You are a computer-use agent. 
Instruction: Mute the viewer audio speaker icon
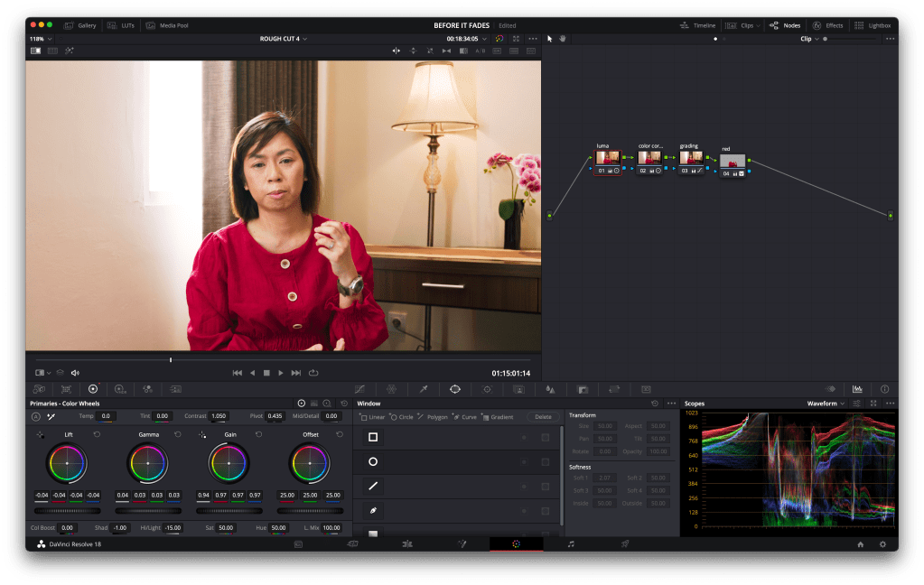tap(75, 373)
